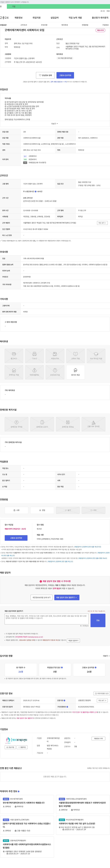The height and width of the screenshot is (868, 110).
Task: Select the 서류 selection method box
Action: (x=16, y=510)
